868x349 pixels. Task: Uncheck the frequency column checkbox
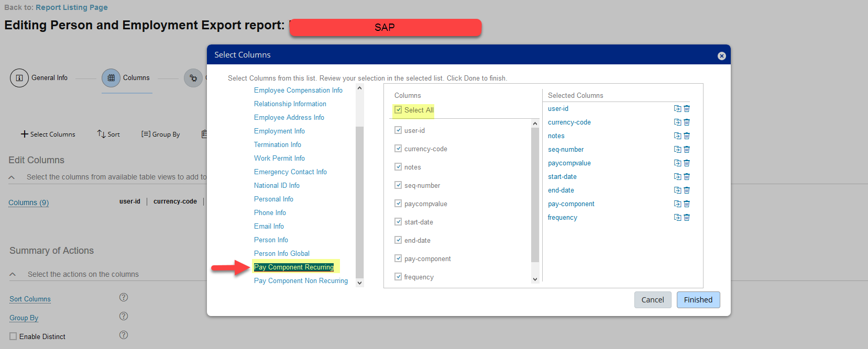(x=398, y=277)
